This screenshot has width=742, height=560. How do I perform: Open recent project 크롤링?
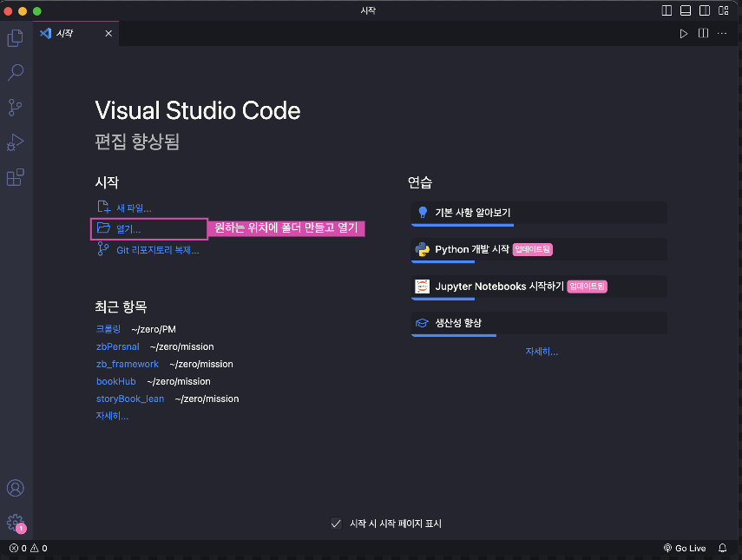[x=108, y=329]
